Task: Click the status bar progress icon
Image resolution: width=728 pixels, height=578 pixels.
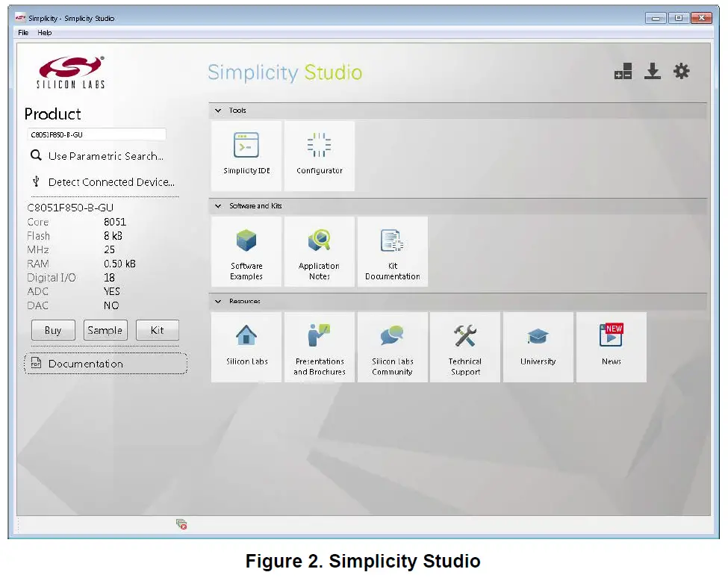Action: [181, 524]
